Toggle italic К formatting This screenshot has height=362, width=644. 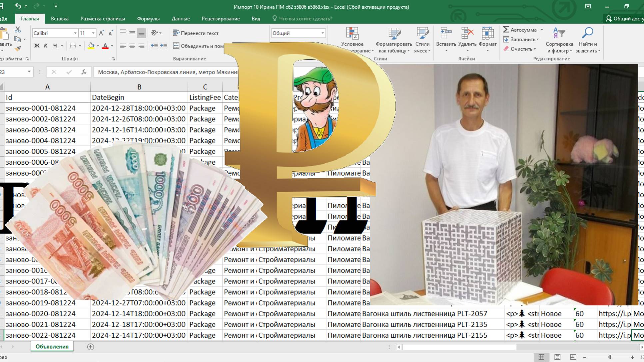[x=46, y=46]
